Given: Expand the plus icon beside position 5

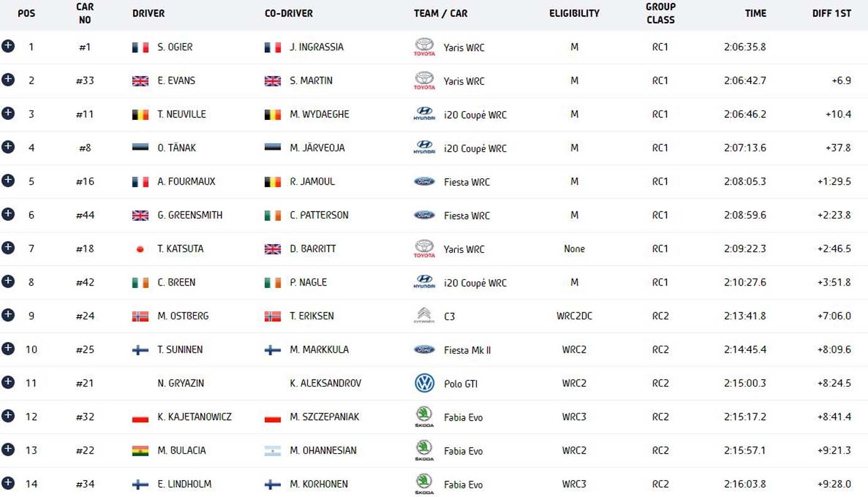Looking at the screenshot, I should (8, 180).
